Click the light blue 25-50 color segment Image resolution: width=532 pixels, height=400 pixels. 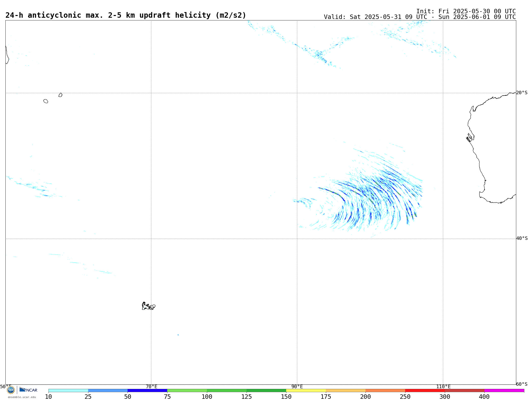point(108,391)
